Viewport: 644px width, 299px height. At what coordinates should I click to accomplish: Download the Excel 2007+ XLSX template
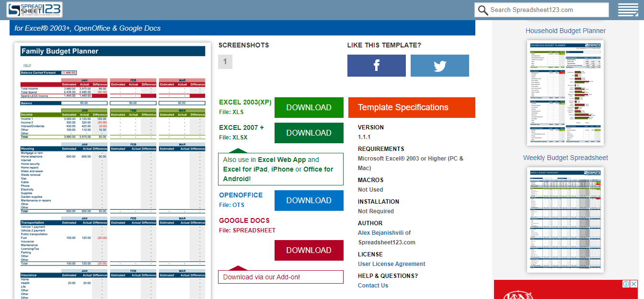[309, 133]
